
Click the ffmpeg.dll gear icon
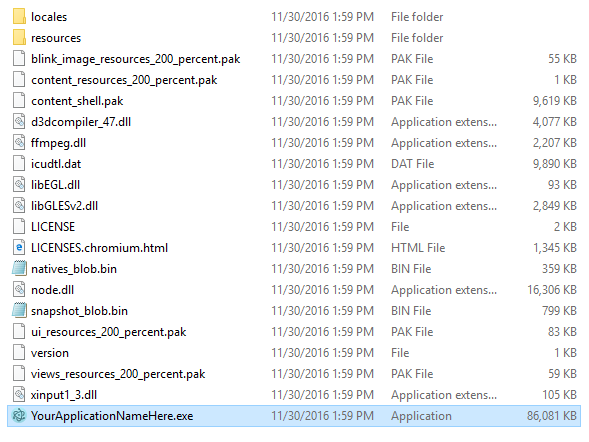coord(19,143)
